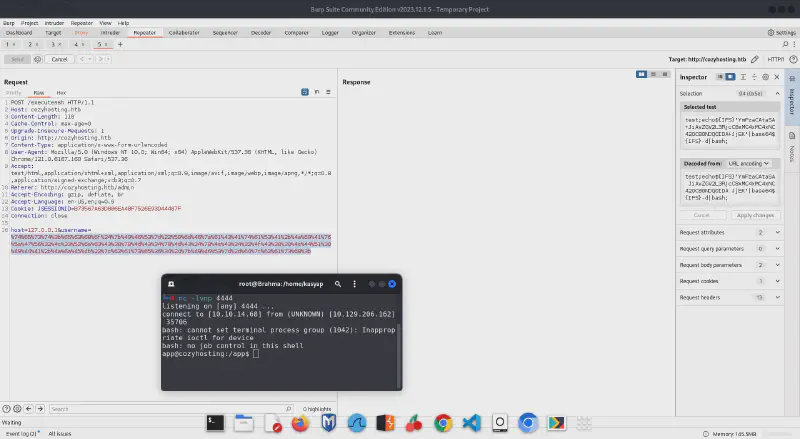Open the Intruder menu in menu bar
This screenshot has height=439, width=800.
54,22
